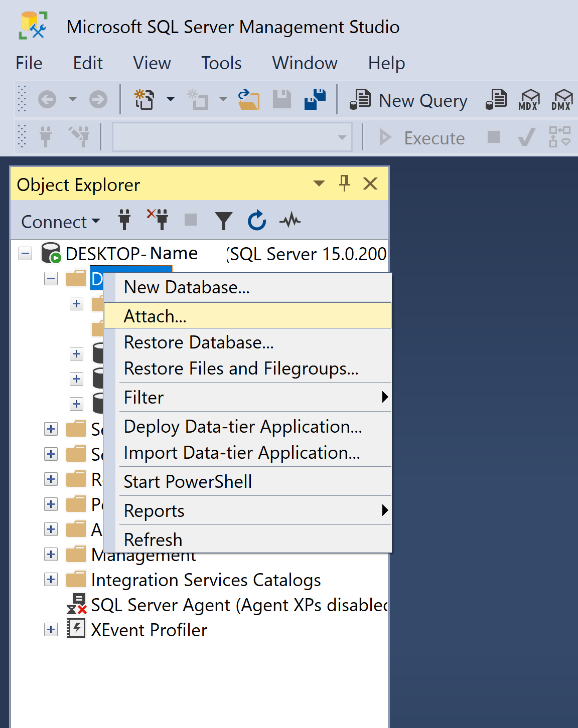Screen dimensions: 578x728
Task: Choose Deploy Data-tier Application...
Action: click(248, 427)
